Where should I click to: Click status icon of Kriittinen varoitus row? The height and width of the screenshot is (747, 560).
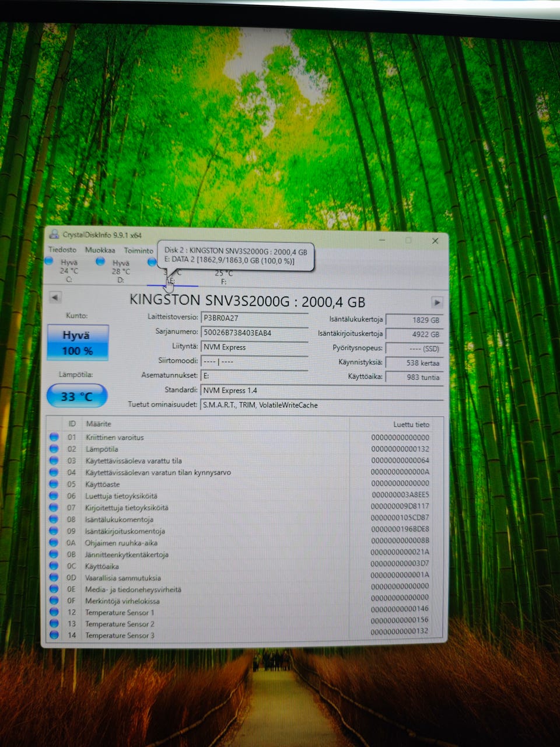coord(54,437)
